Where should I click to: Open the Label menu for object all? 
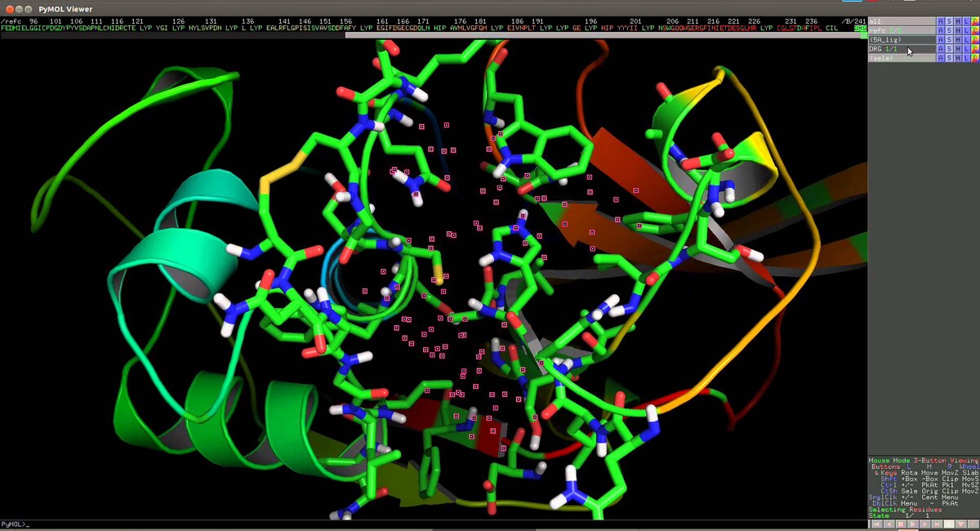pos(966,21)
